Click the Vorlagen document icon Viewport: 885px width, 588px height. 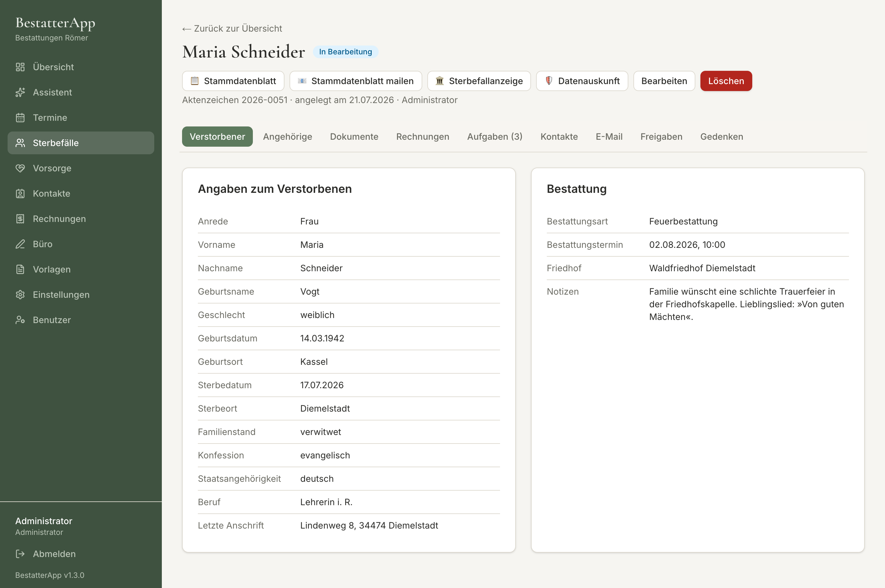point(20,269)
